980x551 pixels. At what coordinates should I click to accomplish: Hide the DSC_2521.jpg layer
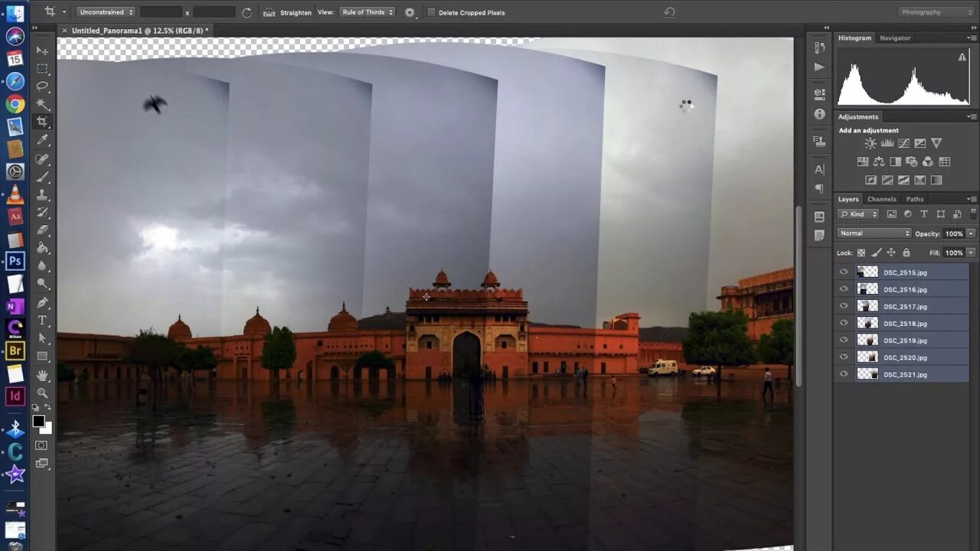844,374
